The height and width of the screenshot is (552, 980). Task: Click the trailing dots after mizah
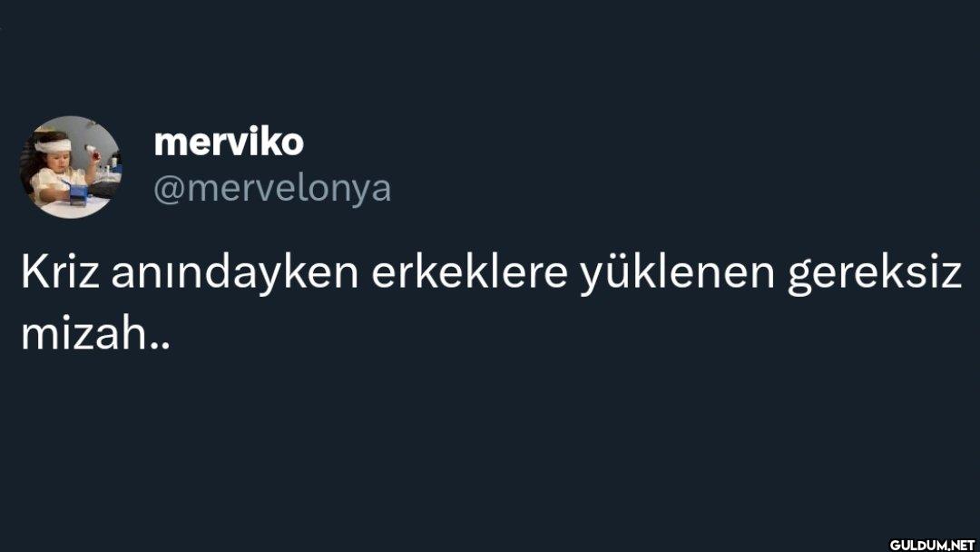pyautogui.click(x=160, y=346)
